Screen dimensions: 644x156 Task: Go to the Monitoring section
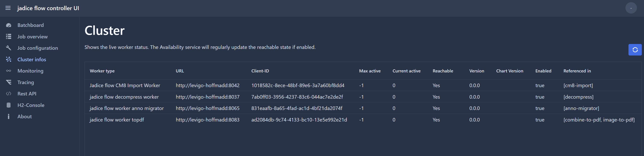pyautogui.click(x=30, y=71)
